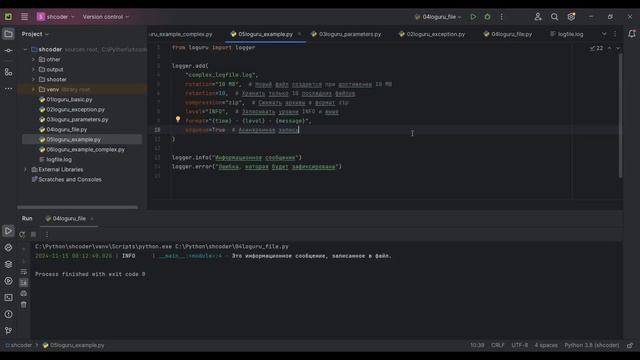This screenshot has height=360, width=640.
Task: Open more run actions menu
Action: [502, 17]
